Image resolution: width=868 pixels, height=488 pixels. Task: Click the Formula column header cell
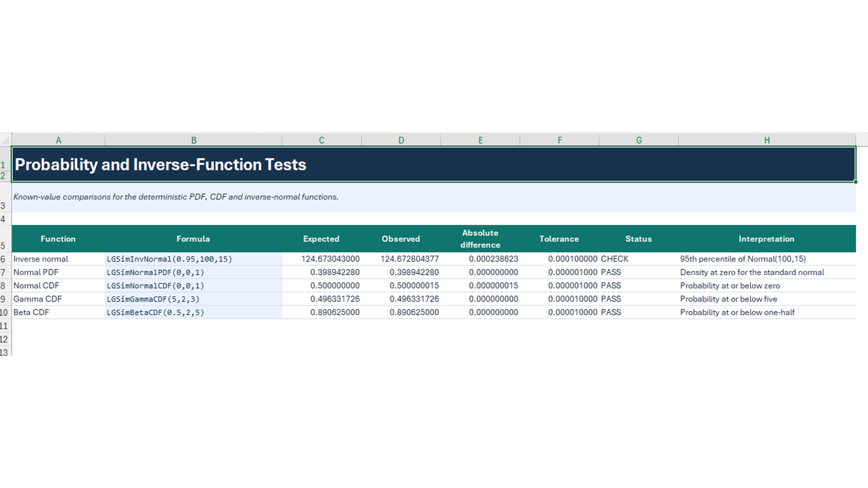(193, 239)
